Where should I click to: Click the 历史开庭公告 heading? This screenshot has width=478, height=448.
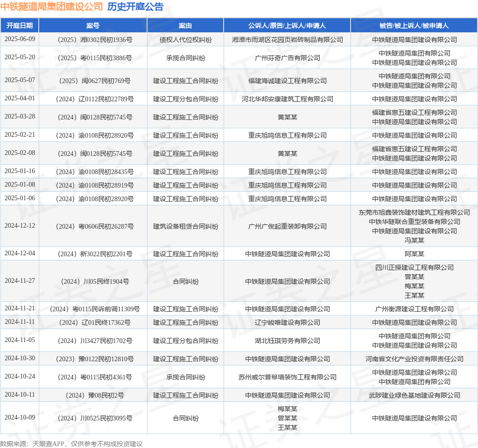135,7
